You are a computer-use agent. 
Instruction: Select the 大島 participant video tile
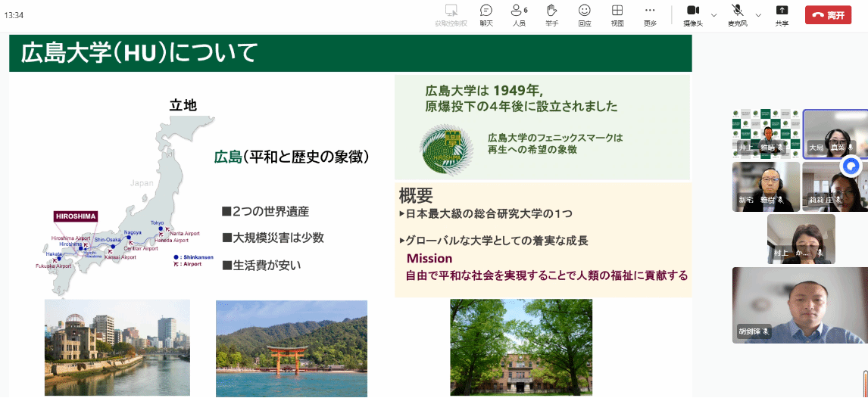[835, 134]
